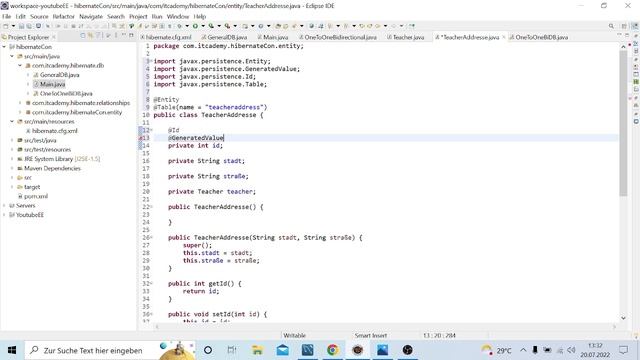
Task: Toggle folding at line 12 @Id field
Action: [x=151, y=130]
